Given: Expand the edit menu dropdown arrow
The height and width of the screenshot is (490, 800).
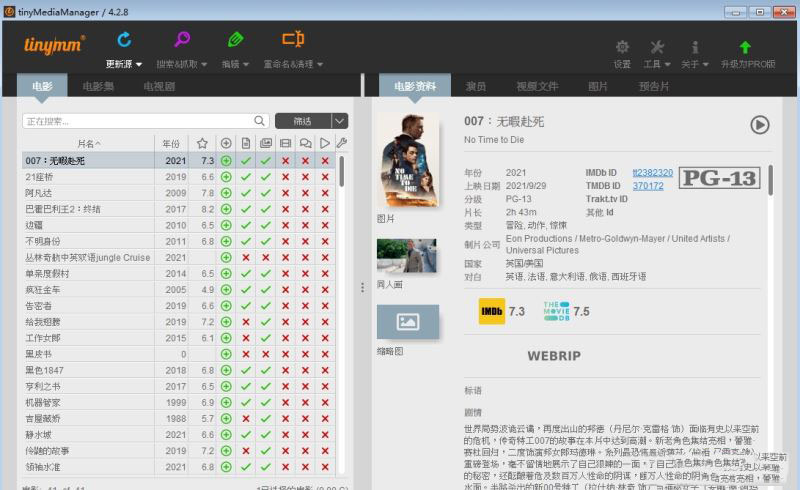Looking at the screenshot, I should click(246, 64).
